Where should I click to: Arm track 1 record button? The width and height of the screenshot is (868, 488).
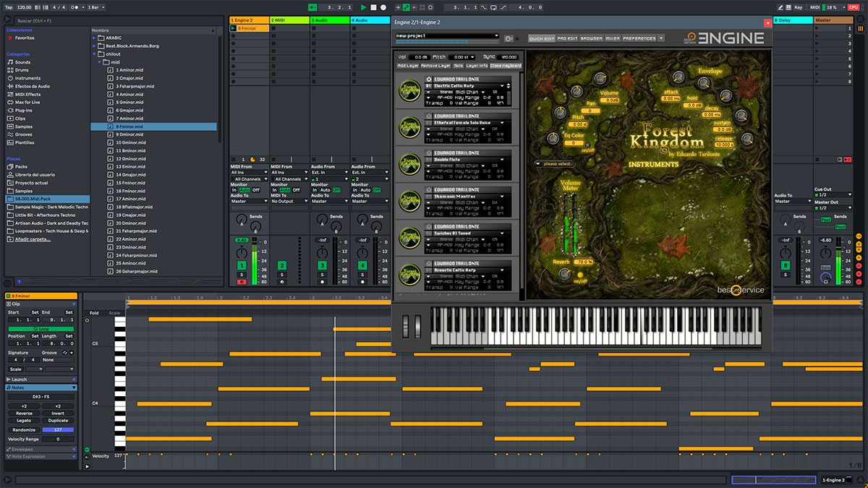click(x=242, y=282)
